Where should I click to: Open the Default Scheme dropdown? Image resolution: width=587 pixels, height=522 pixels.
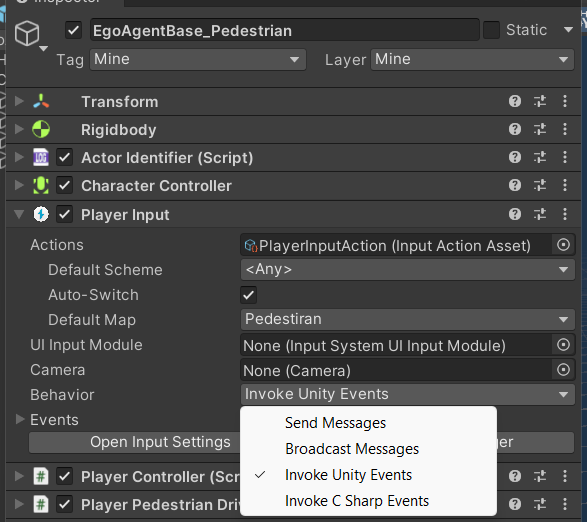(408, 269)
